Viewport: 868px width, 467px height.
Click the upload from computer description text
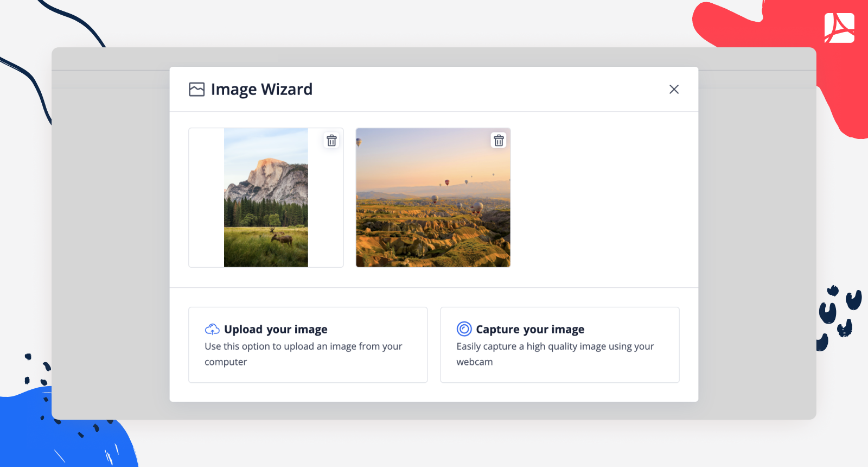tap(303, 354)
